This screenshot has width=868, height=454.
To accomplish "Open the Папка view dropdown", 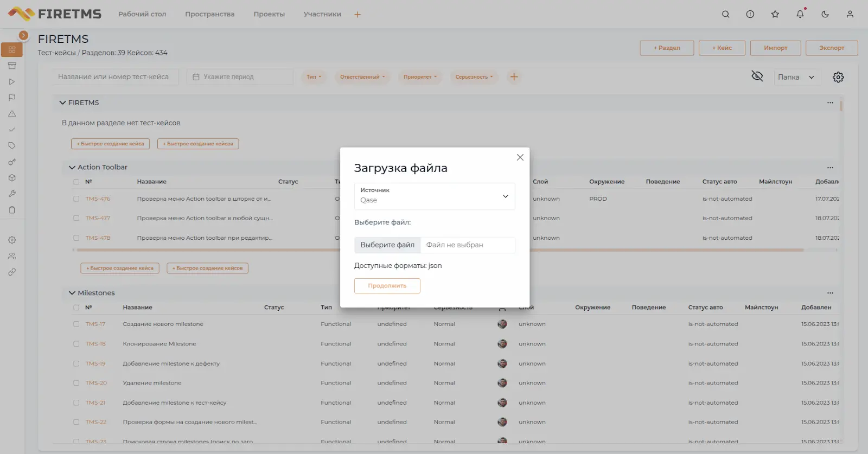I will (797, 77).
